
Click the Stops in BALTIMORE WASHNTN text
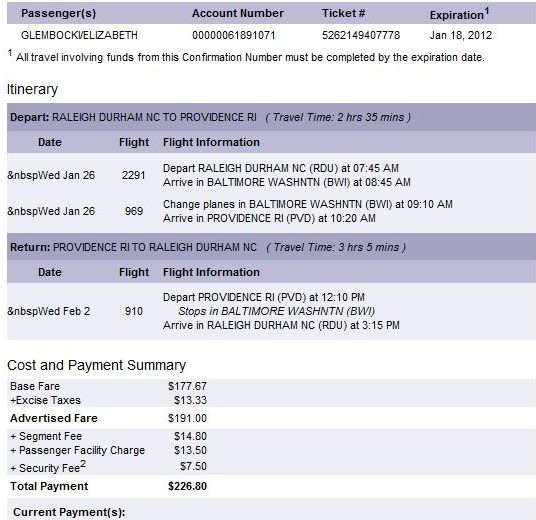(277, 311)
